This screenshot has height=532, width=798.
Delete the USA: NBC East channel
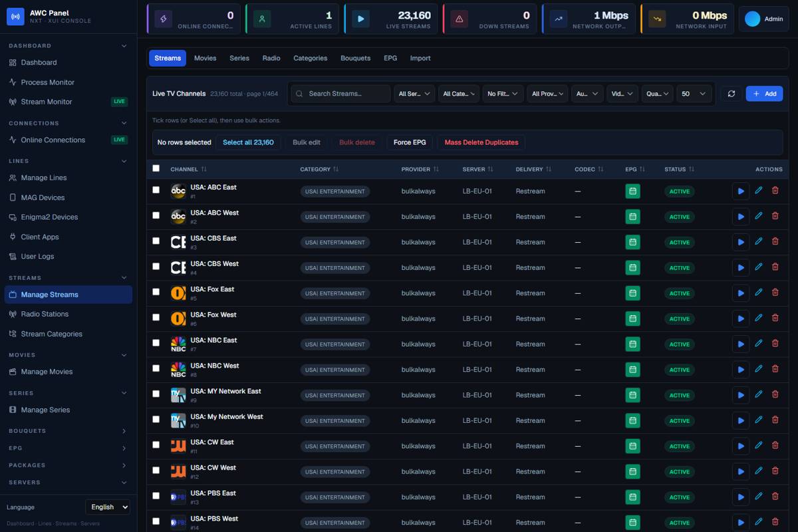[775, 343]
